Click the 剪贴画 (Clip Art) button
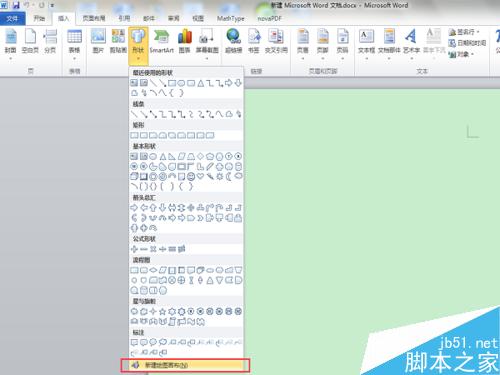This screenshot has width=500, height=375. click(x=118, y=41)
